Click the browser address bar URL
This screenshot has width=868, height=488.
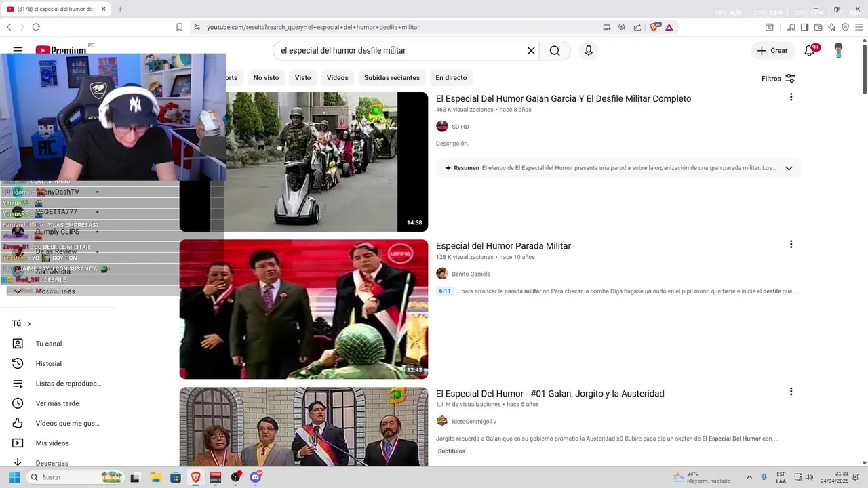coord(313,27)
